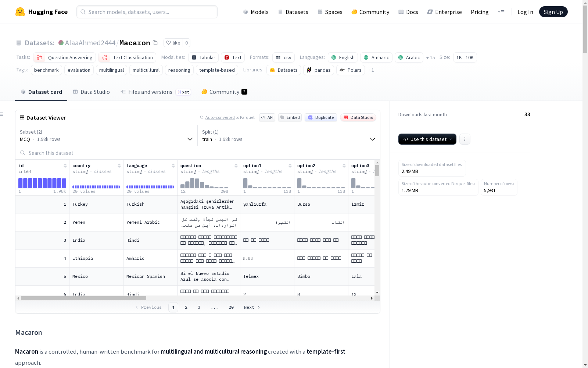The width and height of the screenshot is (588, 368).
Task: Click the API button
Action: (x=267, y=117)
